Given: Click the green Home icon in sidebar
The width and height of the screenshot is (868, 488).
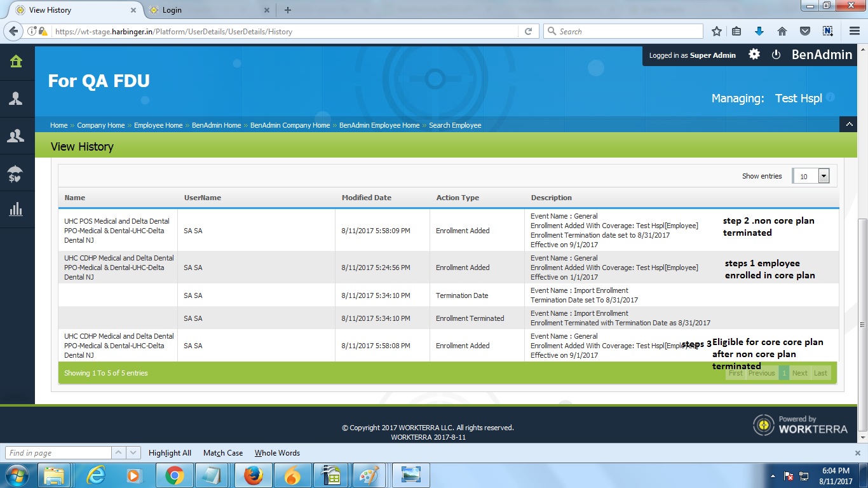Looking at the screenshot, I should coord(16,62).
